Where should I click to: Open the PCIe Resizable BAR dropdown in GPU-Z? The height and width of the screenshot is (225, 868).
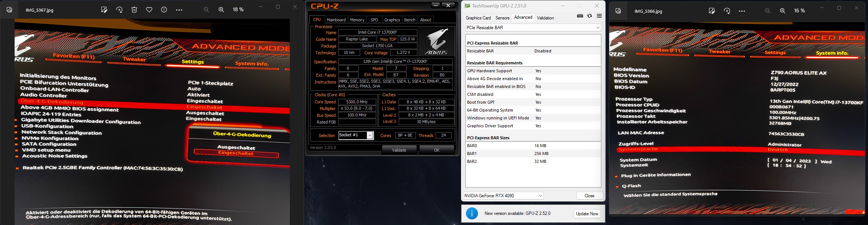pos(533,28)
